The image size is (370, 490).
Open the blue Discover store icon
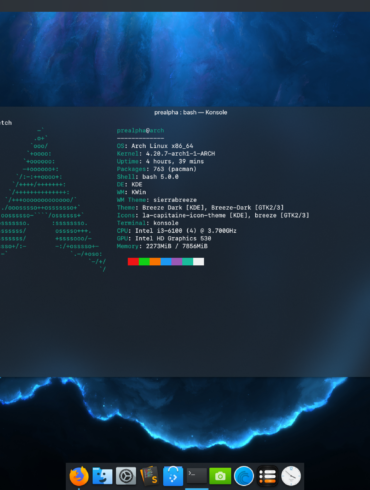(x=173, y=476)
